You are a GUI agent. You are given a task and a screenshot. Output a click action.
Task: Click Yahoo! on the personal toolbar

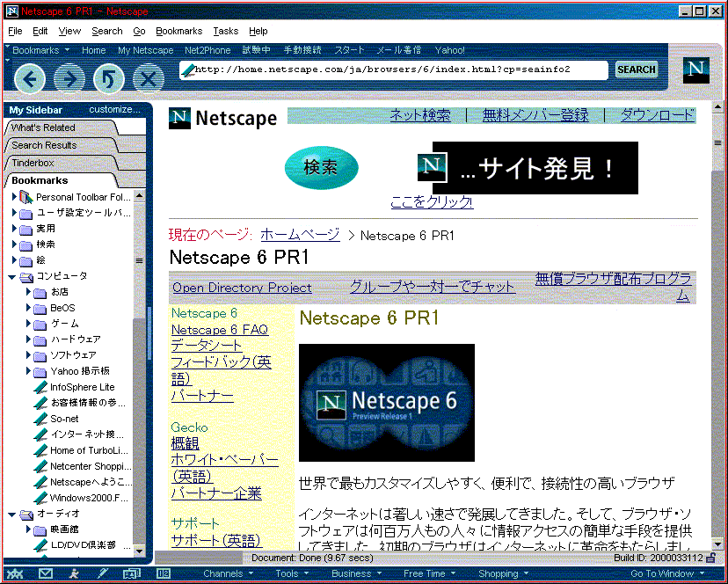tap(449, 50)
